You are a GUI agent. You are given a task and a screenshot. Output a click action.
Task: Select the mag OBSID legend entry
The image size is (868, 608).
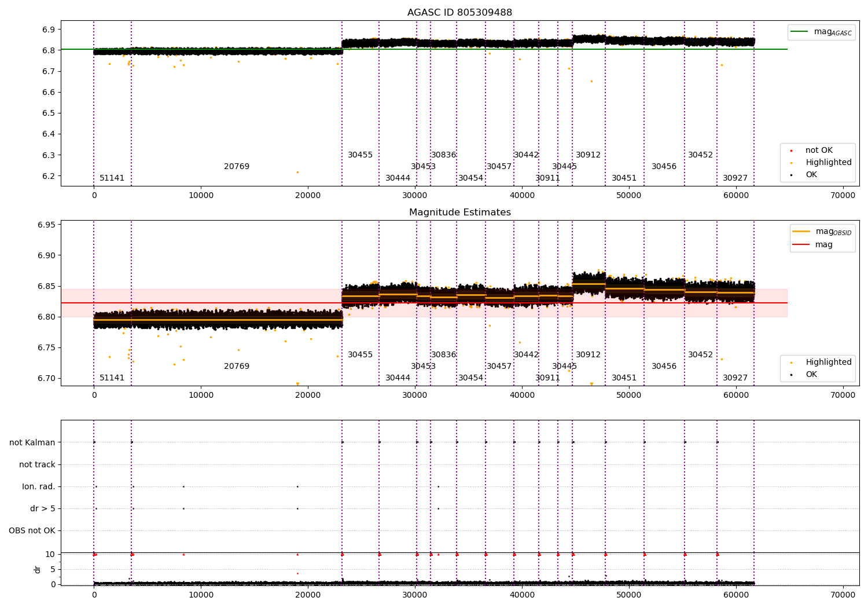point(822,232)
